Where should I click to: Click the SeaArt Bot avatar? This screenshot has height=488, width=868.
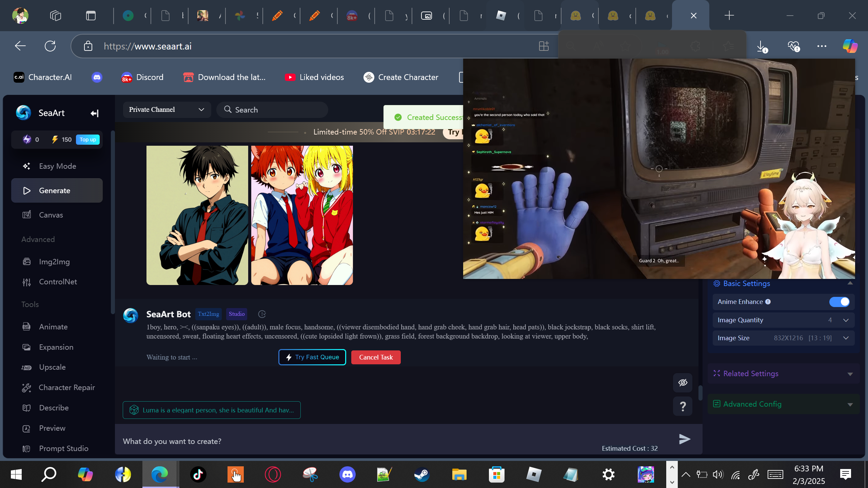(131, 316)
